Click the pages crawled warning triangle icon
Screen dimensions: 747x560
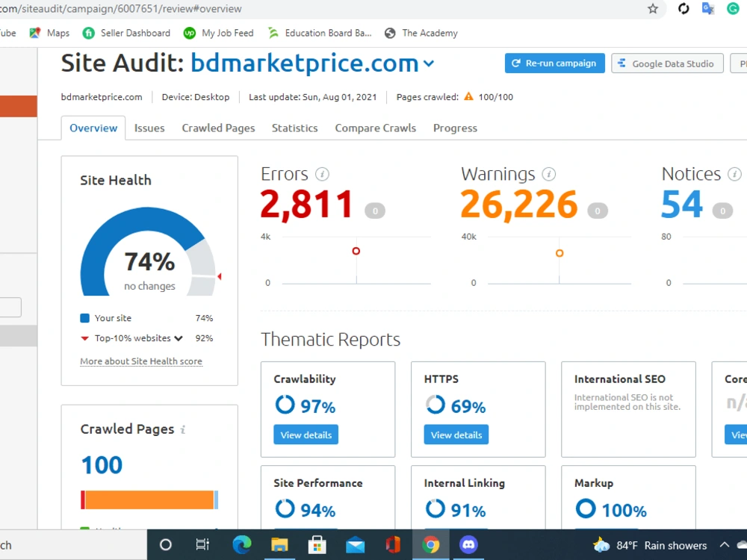click(x=469, y=96)
